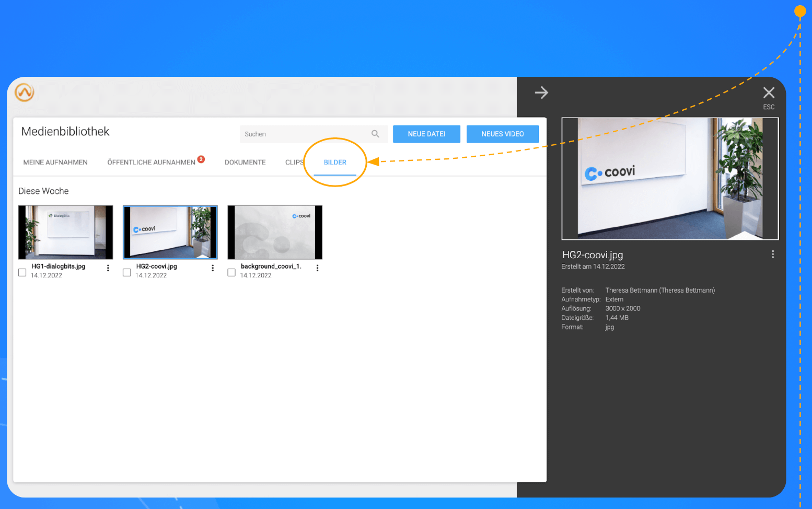Open the Clips tab
812x509 pixels.
coord(294,163)
